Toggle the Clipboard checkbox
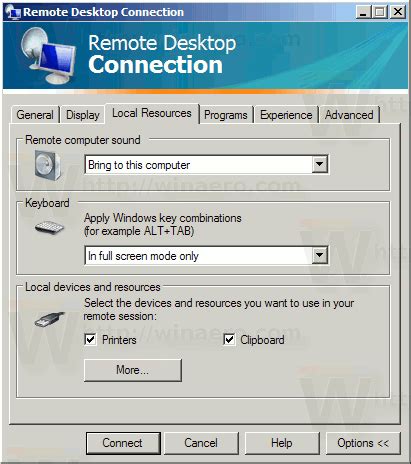Viewport: 411px width, 464px height. (x=229, y=340)
